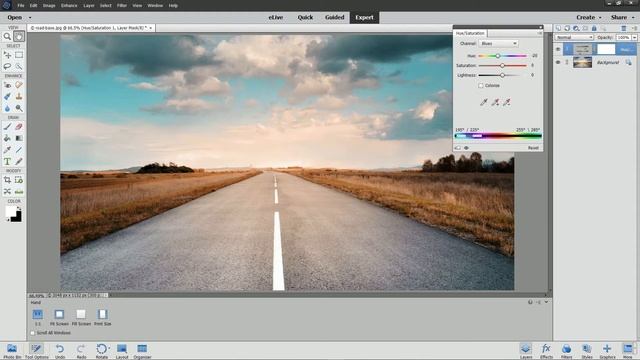This screenshot has height=360, width=640.
Task: Switch to the Guided tab
Action: pyautogui.click(x=335, y=18)
